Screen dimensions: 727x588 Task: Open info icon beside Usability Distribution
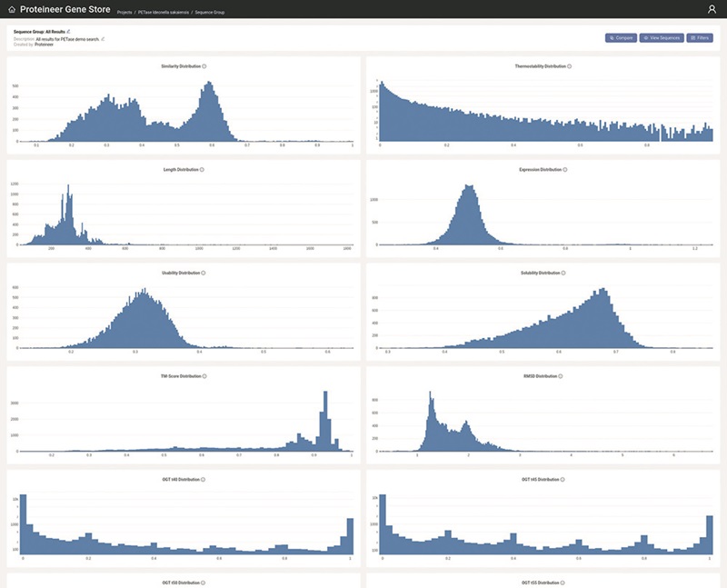point(204,273)
